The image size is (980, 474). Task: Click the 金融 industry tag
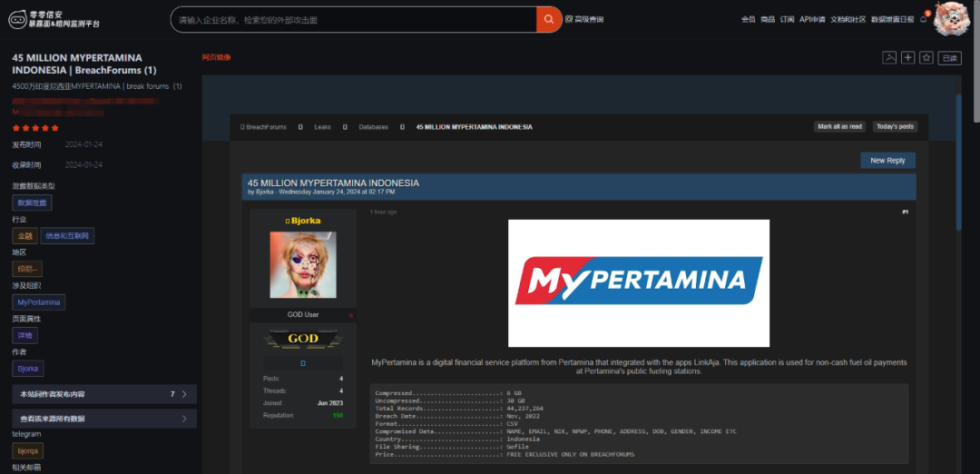[24, 236]
